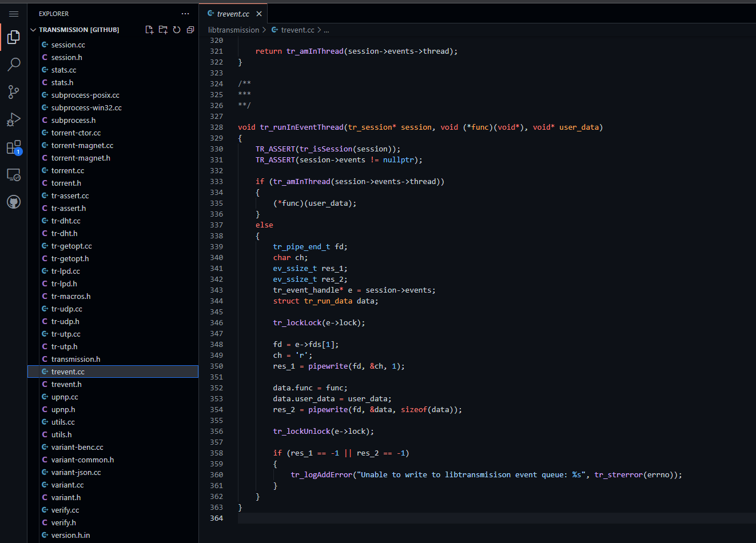Open subprocess.h file
This screenshot has height=543, width=756.
click(113, 120)
